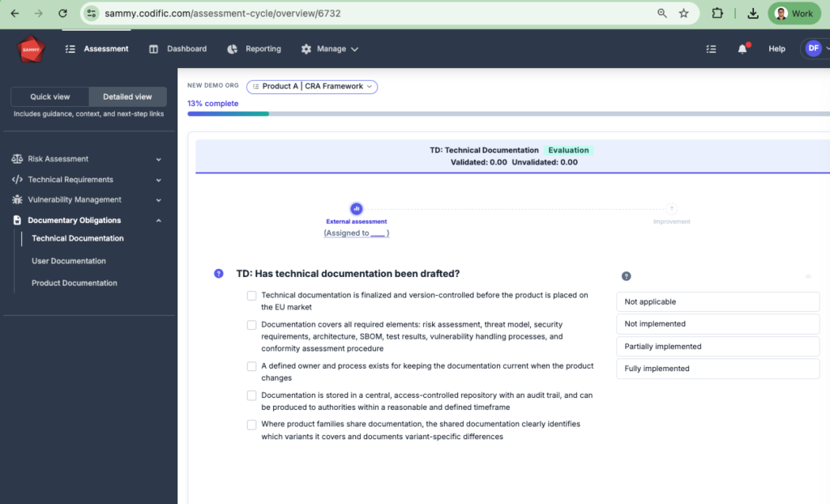View site information icon in address bar
The width and height of the screenshot is (830, 504).
(x=92, y=13)
